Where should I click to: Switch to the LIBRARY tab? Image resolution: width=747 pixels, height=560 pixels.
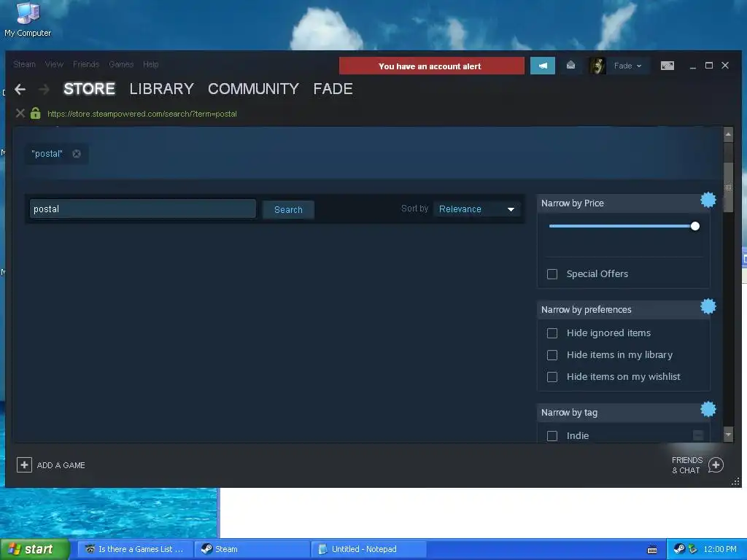point(161,89)
